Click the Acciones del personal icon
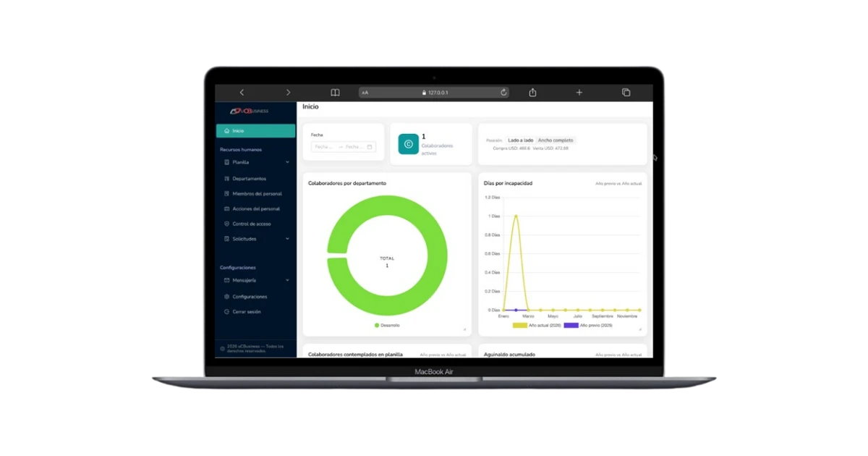This screenshot has height=456, width=868. pos(227,209)
